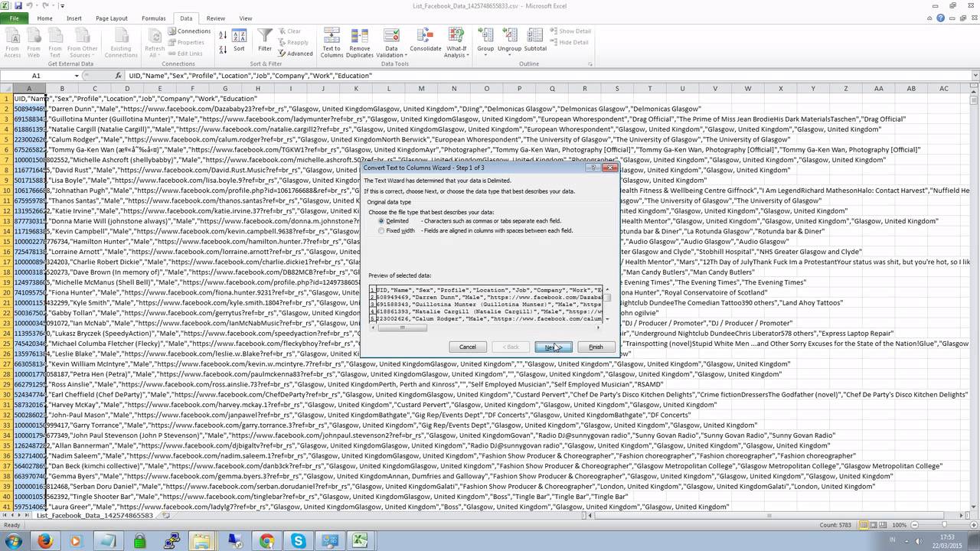The height and width of the screenshot is (551, 980).
Task: Click Advanced filter
Action: point(295,54)
